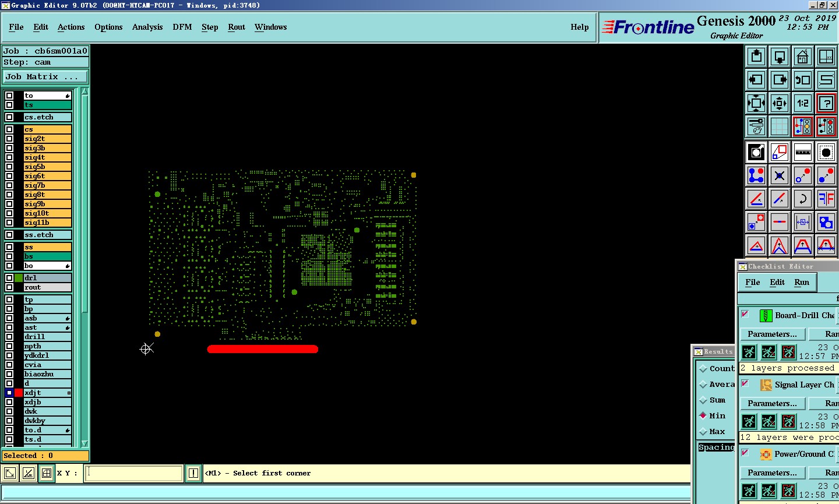Click the green drill icon of Board-Drill check
The height and width of the screenshot is (504, 839).
click(766, 316)
